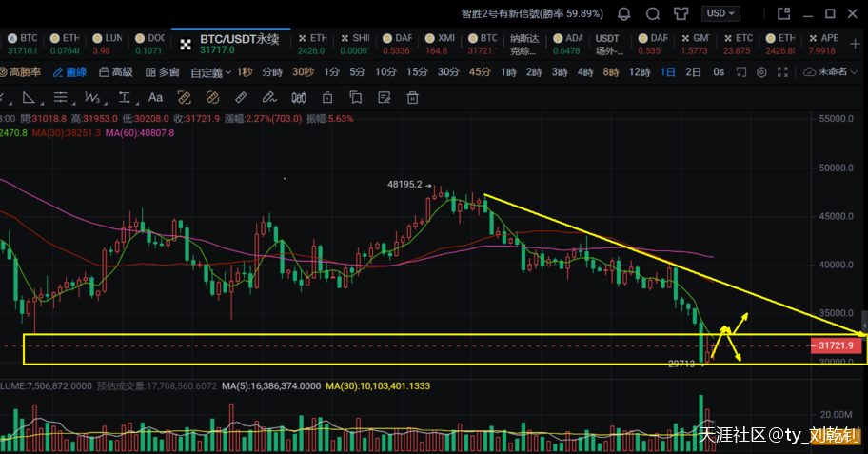Image resolution: width=868 pixels, height=454 pixels.
Task: Open the notification bell
Action: pos(624,13)
